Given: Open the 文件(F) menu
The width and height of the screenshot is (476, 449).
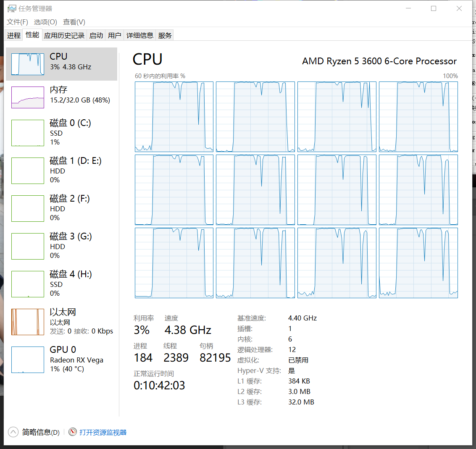Looking at the screenshot, I should [x=17, y=22].
